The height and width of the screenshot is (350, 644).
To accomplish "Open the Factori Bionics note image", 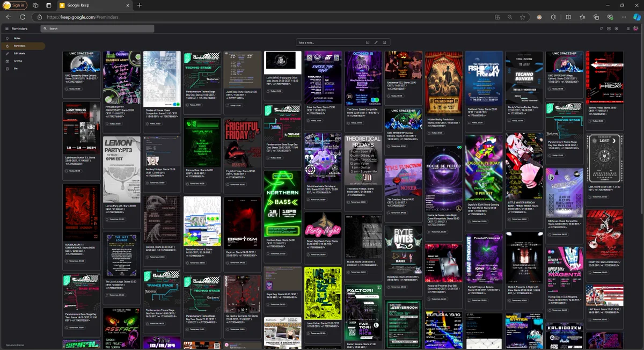I will point(363,313).
